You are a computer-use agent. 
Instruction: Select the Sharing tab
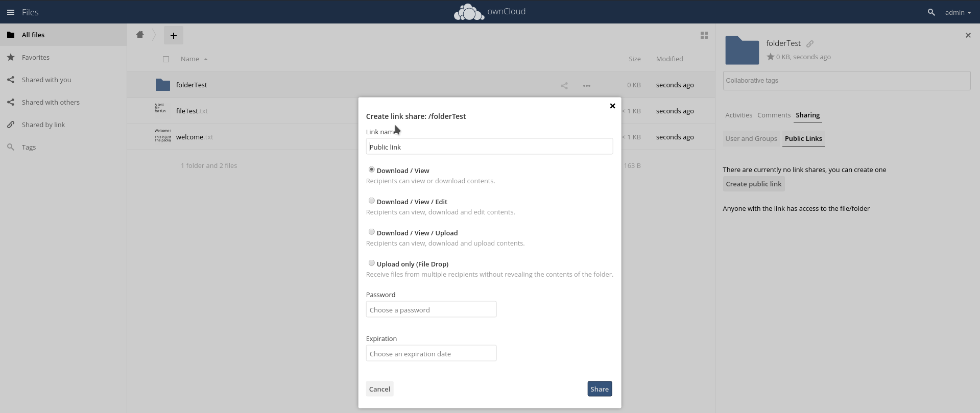coord(807,115)
